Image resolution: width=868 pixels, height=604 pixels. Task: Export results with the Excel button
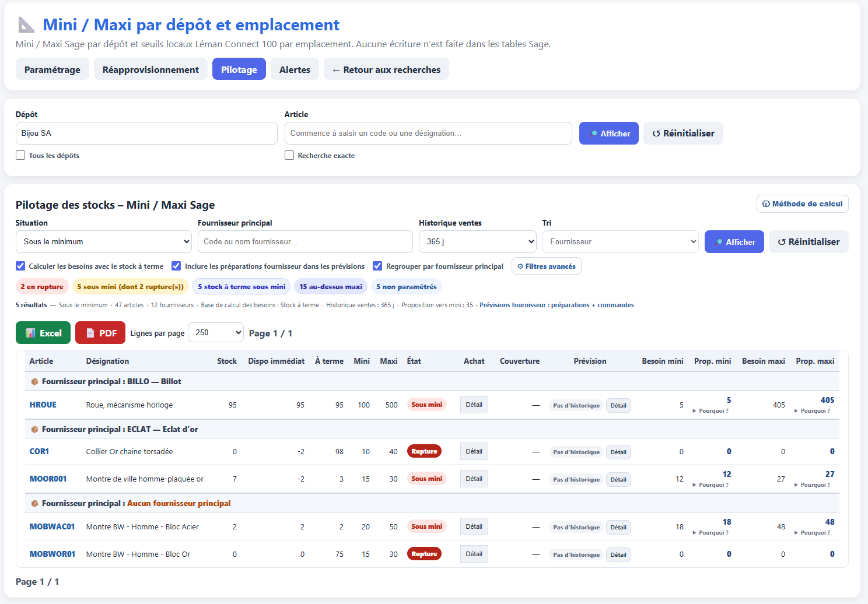43,333
